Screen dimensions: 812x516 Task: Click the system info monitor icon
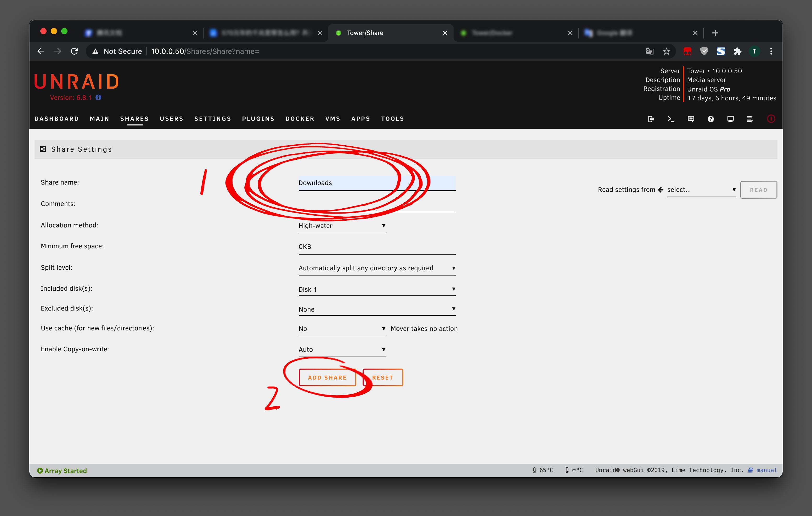(730, 119)
